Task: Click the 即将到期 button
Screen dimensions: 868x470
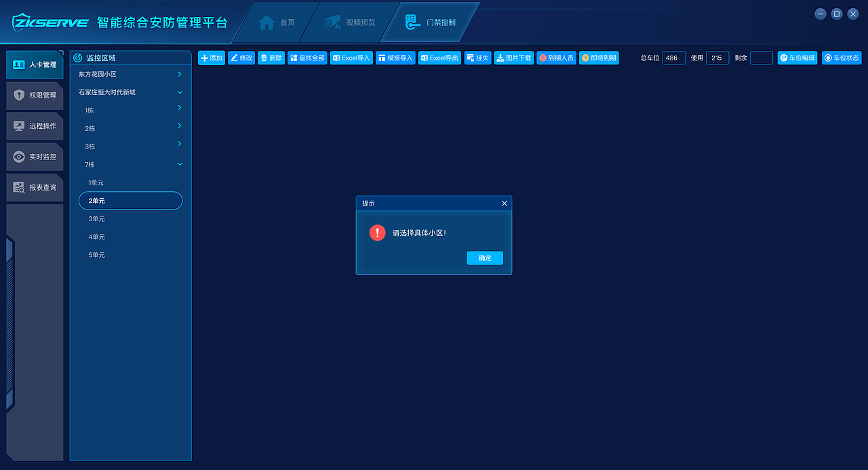Action: click(599, 58)
